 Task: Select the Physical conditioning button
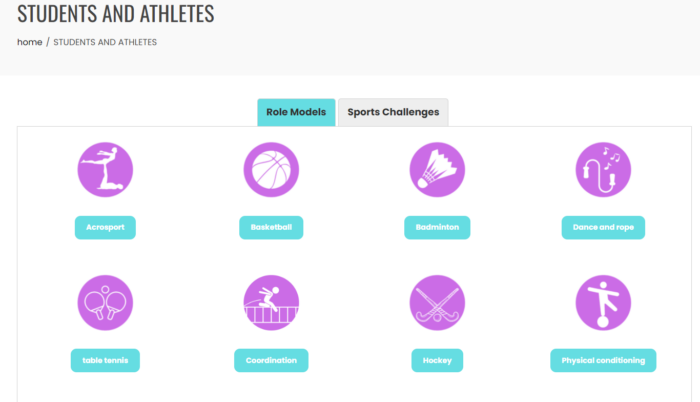tap(603, 360)
